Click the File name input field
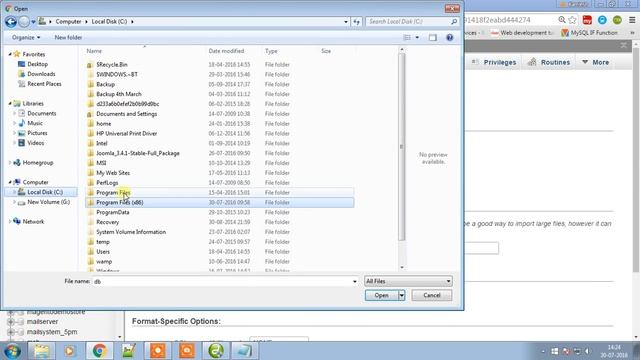 tap(222, 282)
